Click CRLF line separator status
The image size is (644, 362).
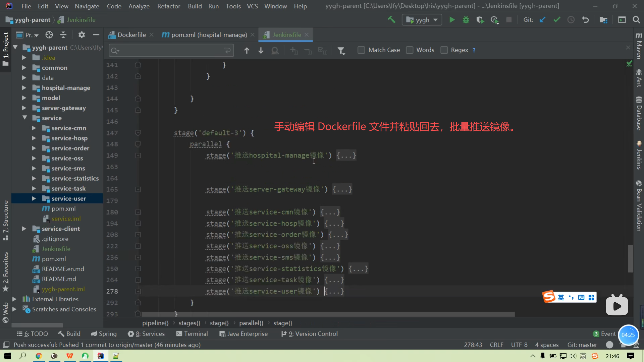coord(496,345)
